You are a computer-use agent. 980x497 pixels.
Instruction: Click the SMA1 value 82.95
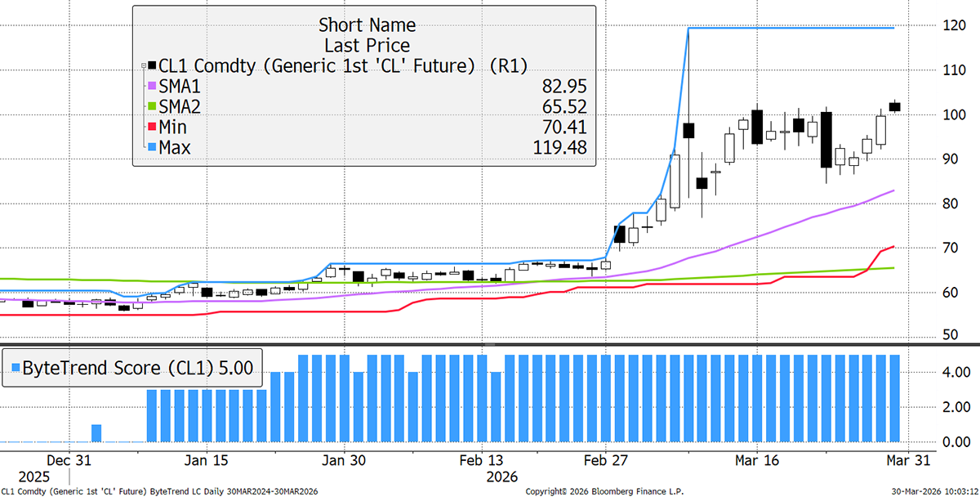(x=564, y=87)
